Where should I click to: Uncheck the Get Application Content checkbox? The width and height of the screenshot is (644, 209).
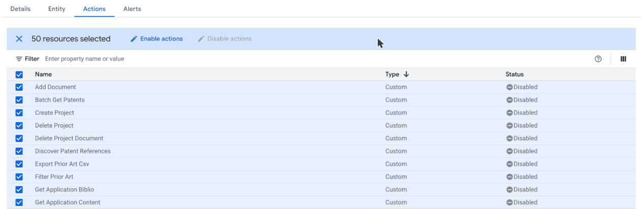[x=19, y=202]
